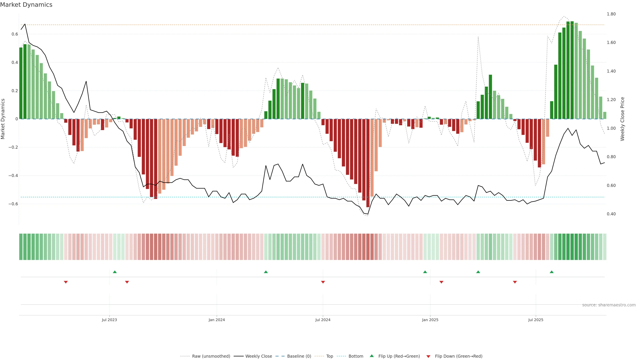Viewport: 644px width, 362px height.
Task: Click the Market Dynamics chart title
Action: pyautogui.click(x=26, y=5)
